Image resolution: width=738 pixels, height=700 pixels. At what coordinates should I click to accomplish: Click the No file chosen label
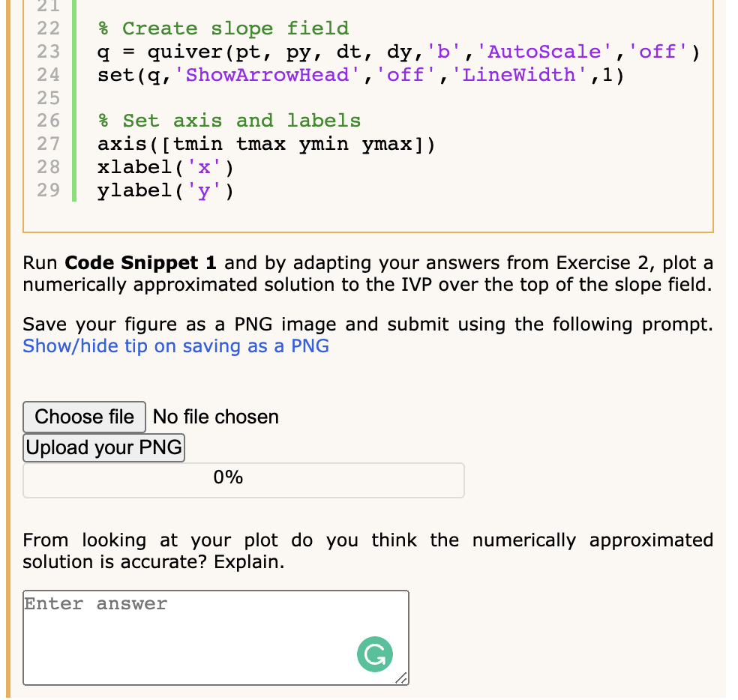(x=215, y=417)
